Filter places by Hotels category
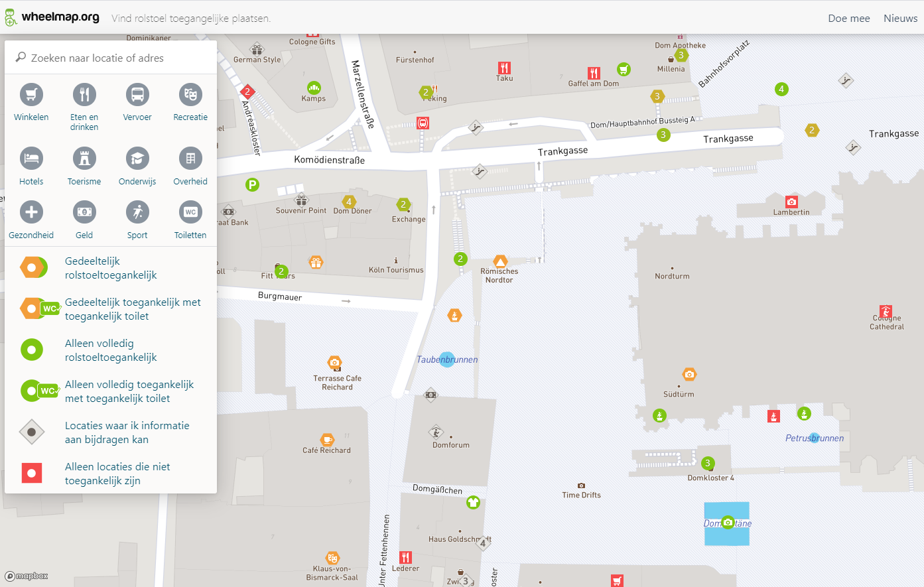This screenshot has width=924, height=587. (x=31, y=159)
